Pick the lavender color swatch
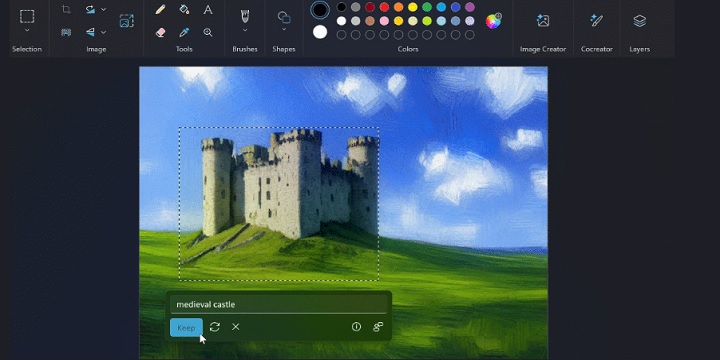This screenshot has height=360, width=720. pyautogui.click(x=470, y=21)
